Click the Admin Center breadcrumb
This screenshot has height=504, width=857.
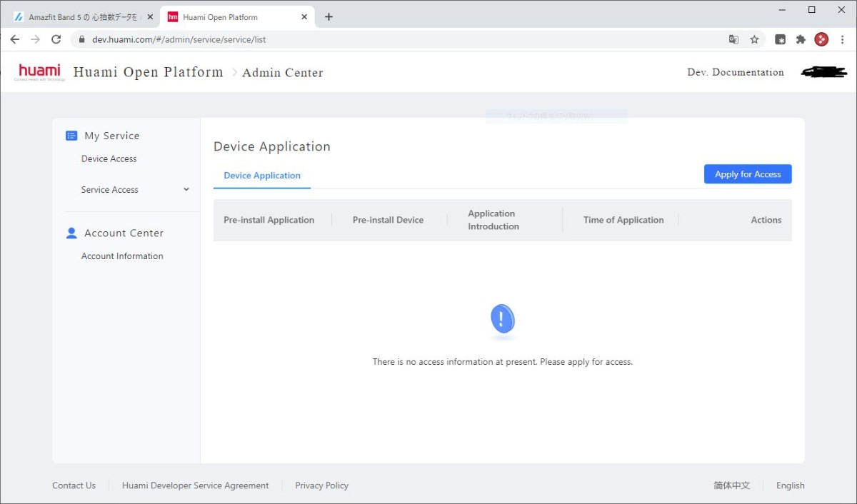click(x=283, y=73)
